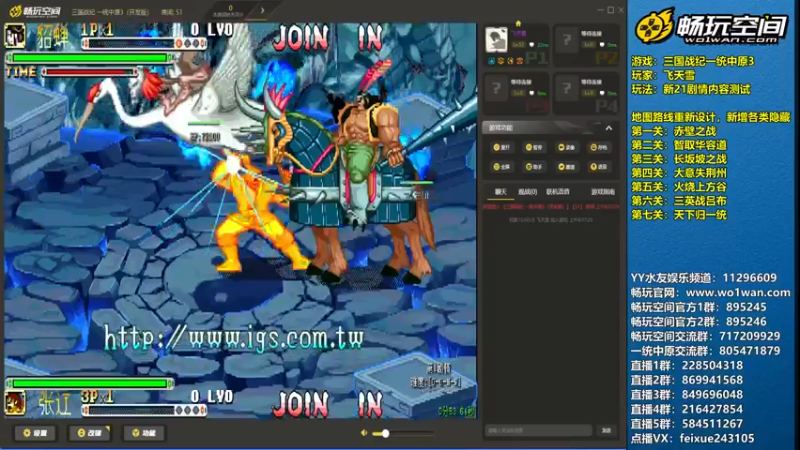Select empty P2 player slot
The width and height of the screenshot is (800, 450).
click(x=587, y=45)
